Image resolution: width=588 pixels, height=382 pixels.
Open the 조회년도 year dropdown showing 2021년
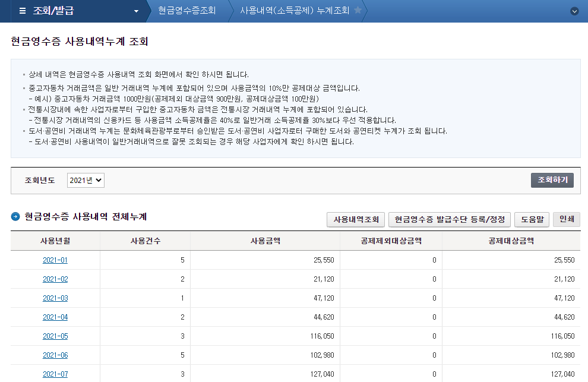point(84,180)
